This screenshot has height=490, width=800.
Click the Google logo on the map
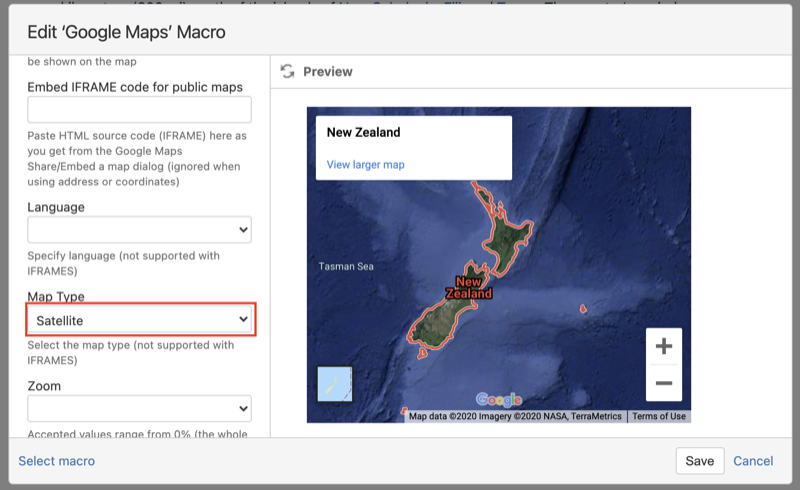pos(499,400)
